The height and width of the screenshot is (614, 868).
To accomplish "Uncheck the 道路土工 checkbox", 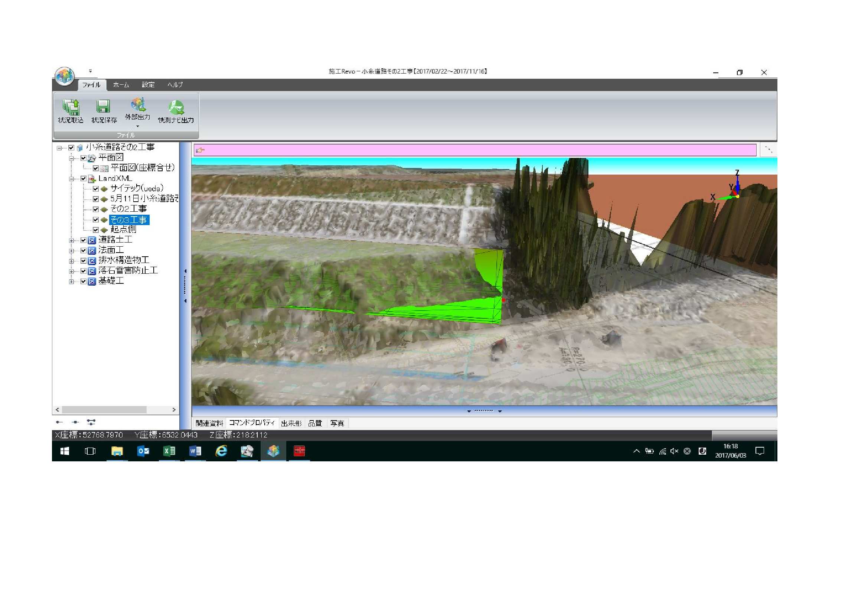I will click(x=84, y=240).
